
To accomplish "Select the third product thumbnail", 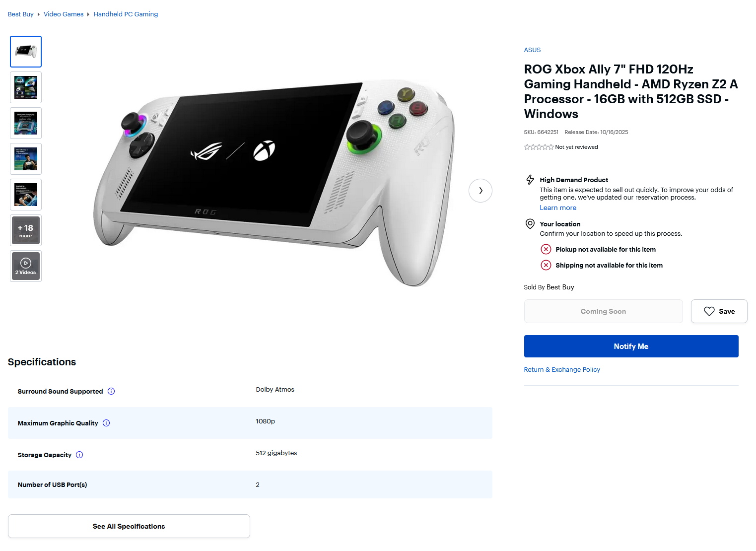I will click(x=26, y=123).
